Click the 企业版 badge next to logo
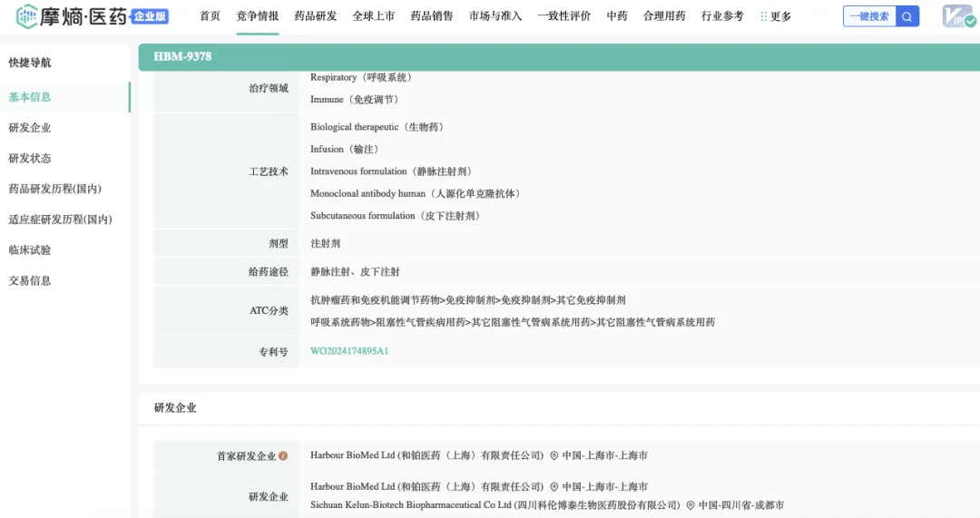 (149, 16)
